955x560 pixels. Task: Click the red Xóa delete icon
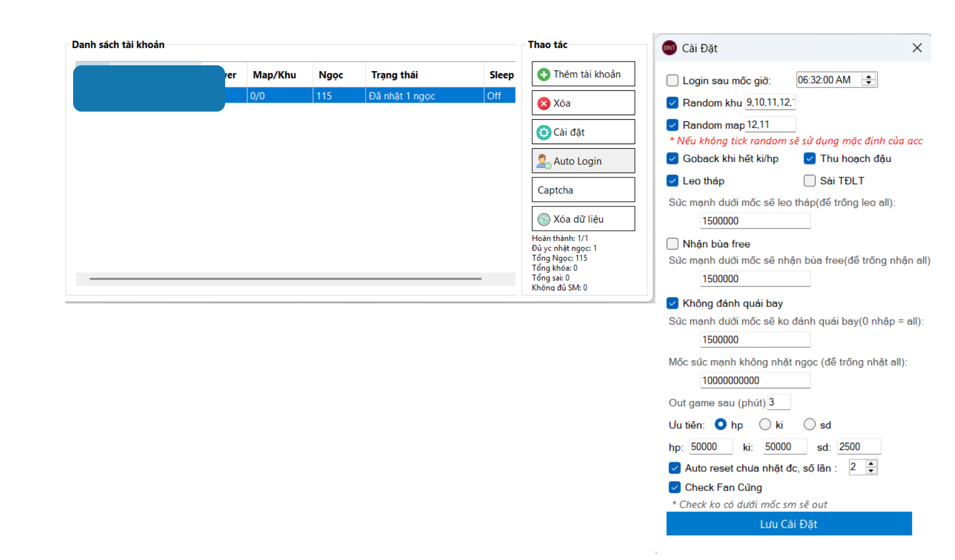pyautogui.click(x=543, y=104)
